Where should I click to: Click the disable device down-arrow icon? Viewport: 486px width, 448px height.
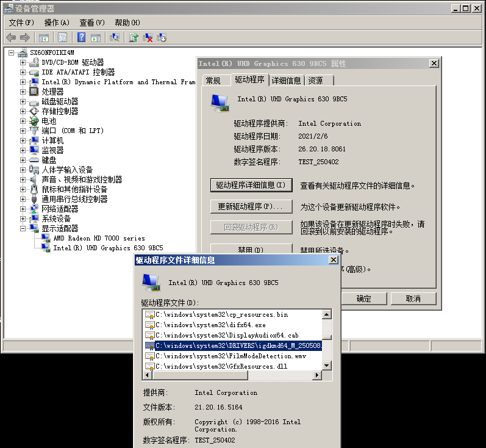click(162, 38)
